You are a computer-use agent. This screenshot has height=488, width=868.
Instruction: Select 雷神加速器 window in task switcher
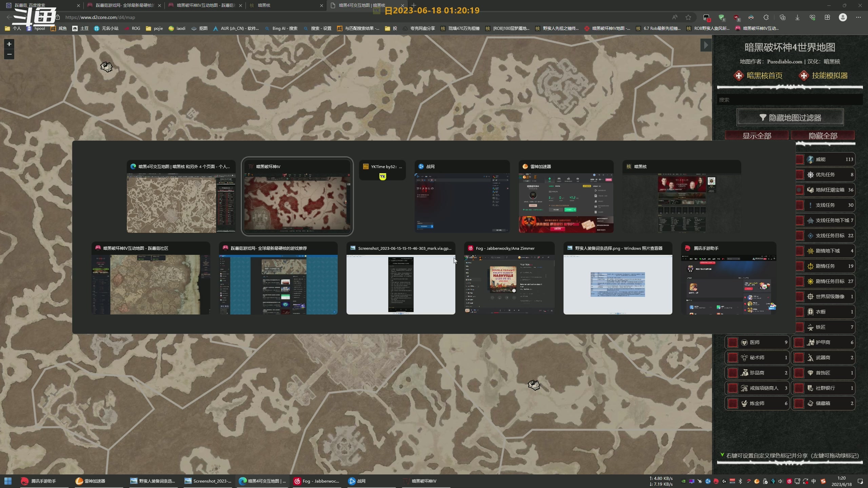566,196
